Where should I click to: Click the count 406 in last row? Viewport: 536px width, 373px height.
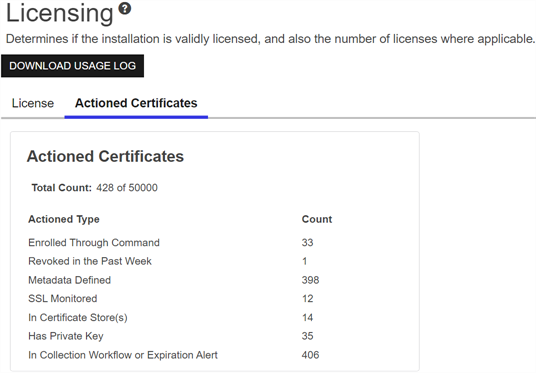pyautogui.click(x=310, y=355)
